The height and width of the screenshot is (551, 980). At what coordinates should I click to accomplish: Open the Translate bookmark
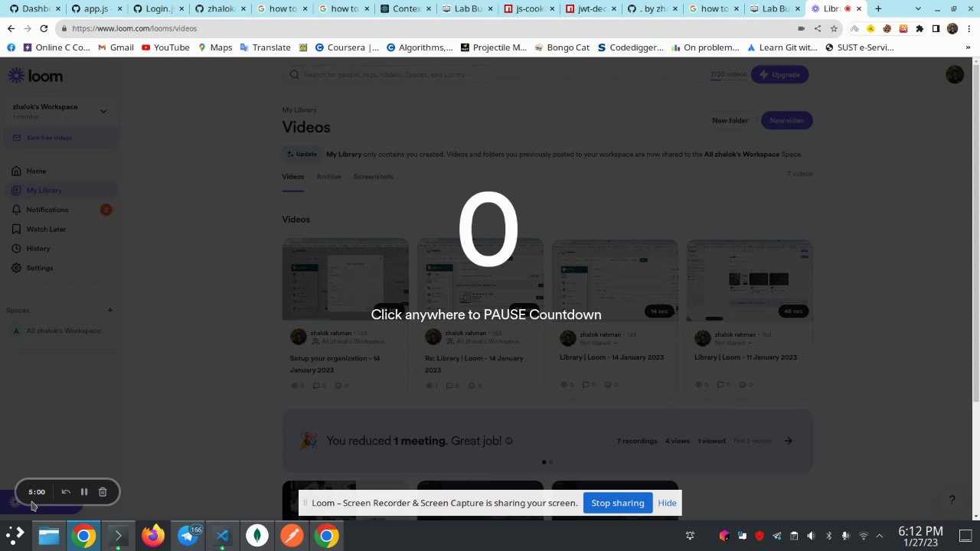[266, 47]
